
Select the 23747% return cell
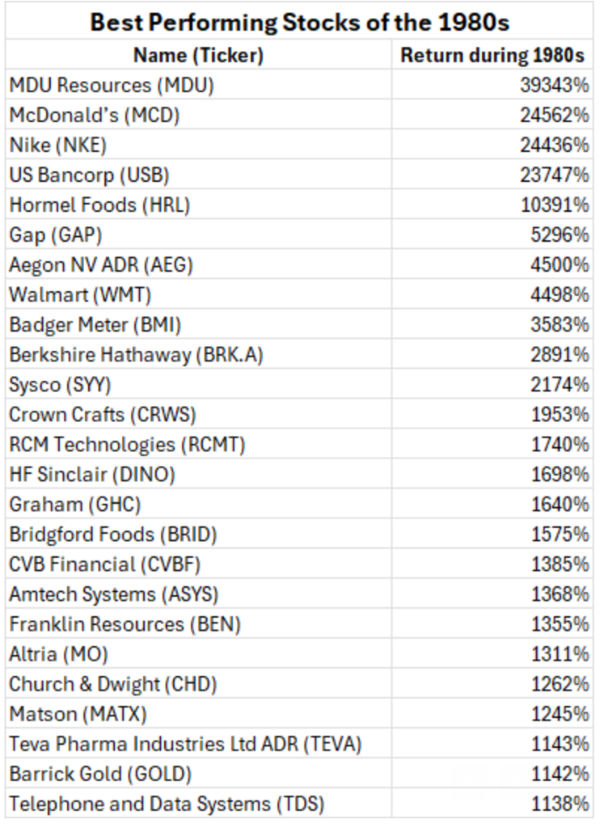(x=557, y=175)
